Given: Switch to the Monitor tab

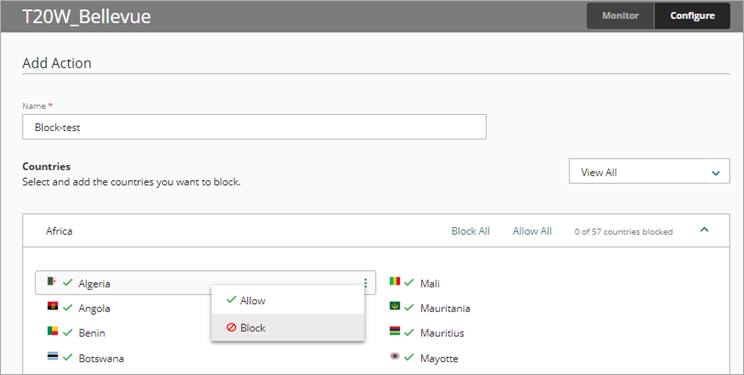Looking at the screenshot, I should [x=621, y=16].
